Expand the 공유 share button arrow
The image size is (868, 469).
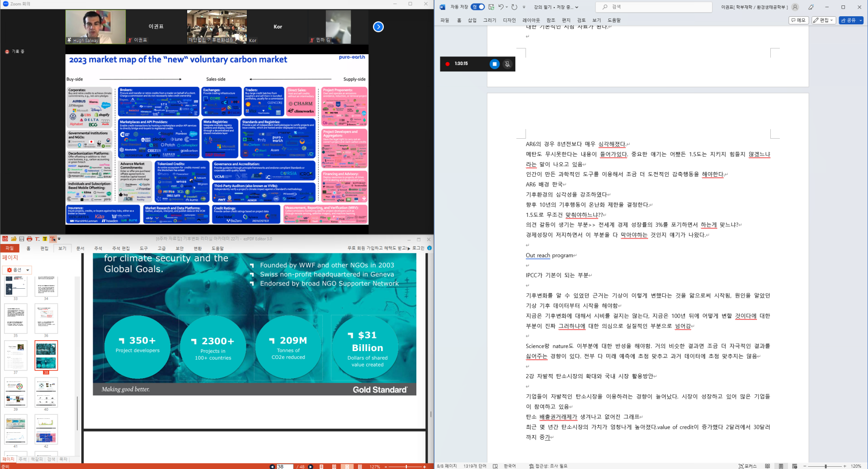pyautogui.click(x=861, y=20)
